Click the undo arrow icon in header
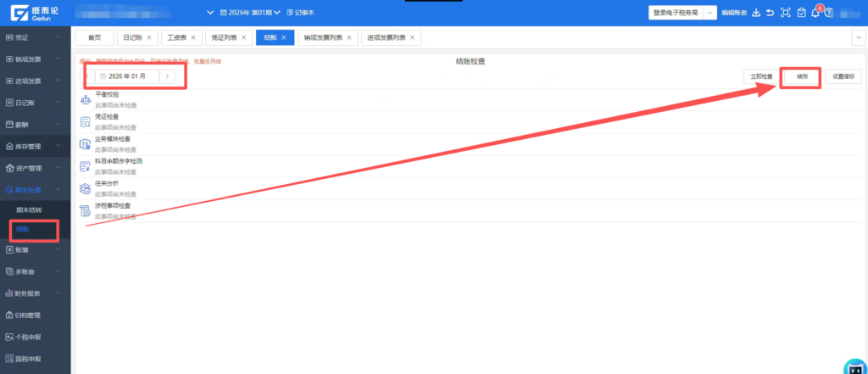This screenshot has height=374, width=868. coord(770,13)
